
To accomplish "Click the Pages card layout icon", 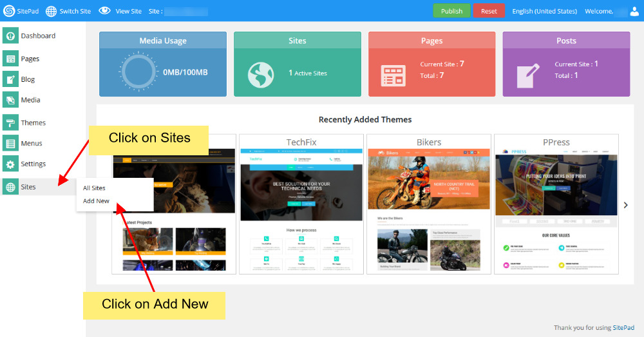I will pos(393,75).
